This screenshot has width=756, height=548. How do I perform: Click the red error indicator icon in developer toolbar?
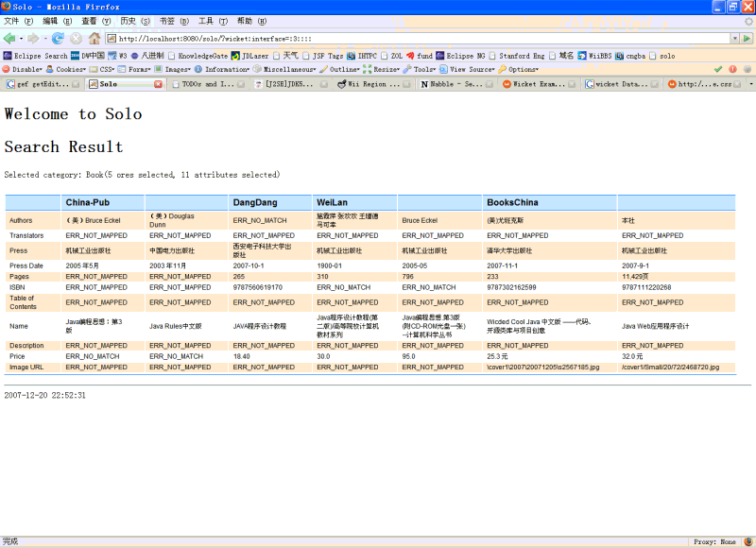(x=733, y=69)
